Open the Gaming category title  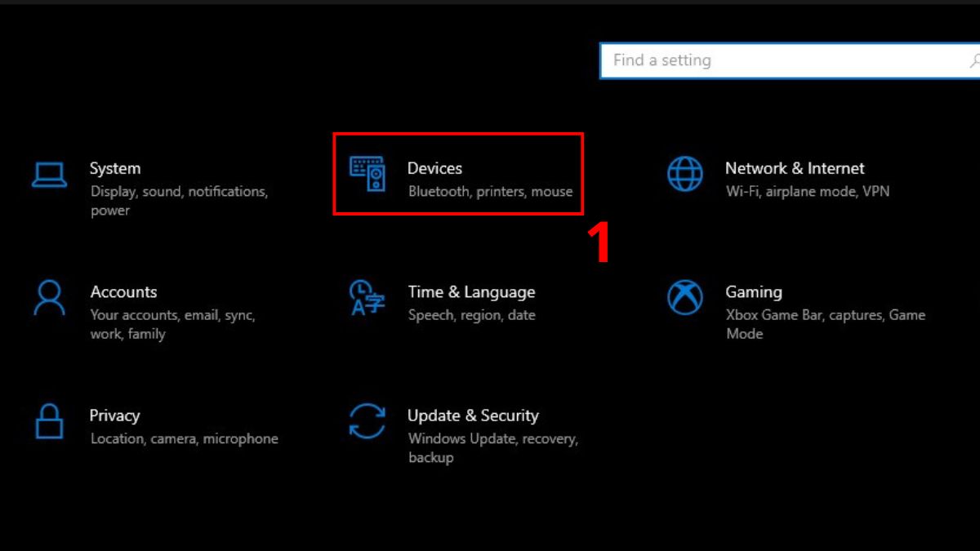point(754,291)
